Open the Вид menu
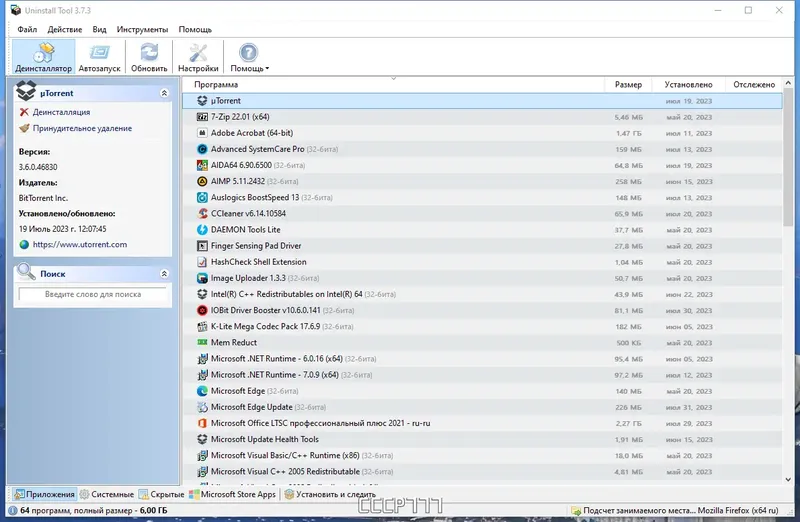Image resolution: width=800 pixels, height=522 pixels. click(99, 30)
